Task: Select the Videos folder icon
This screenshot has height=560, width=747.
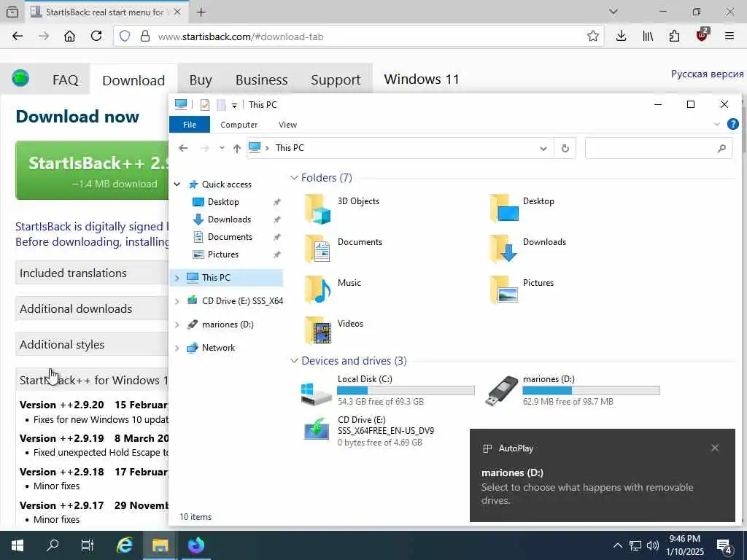Action: (318, 330)
